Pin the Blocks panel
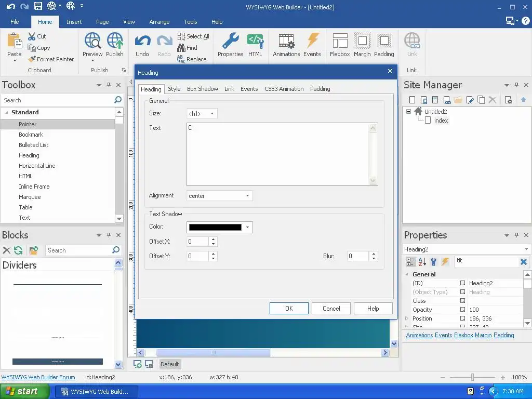This screenshot has width=532, height=399. 109,235
